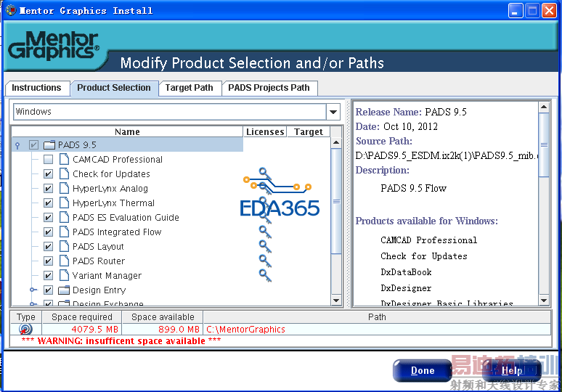Click product list scrollbar up arrow
This screenshot has width=562, height=392.
coord(336,142)
